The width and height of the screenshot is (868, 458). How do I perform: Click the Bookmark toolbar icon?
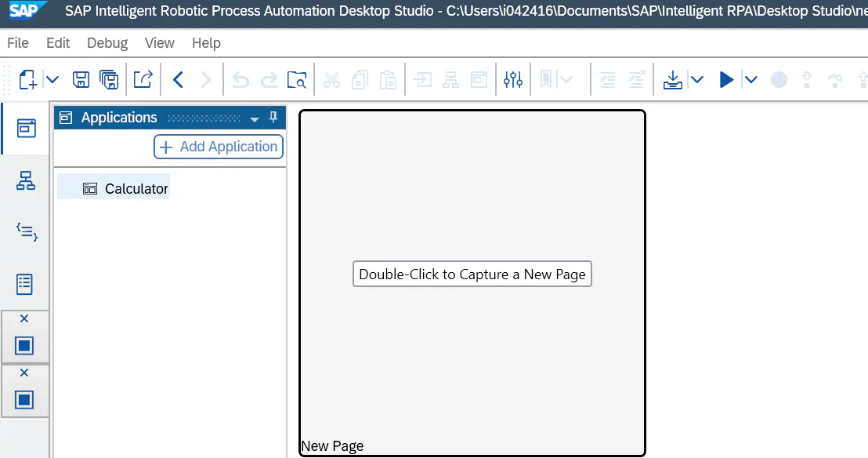[546, 80]
